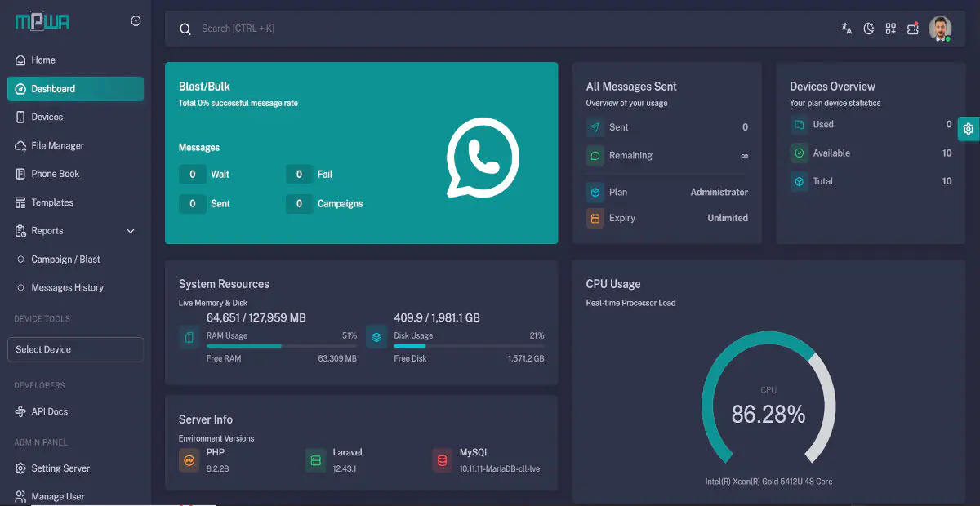Image resolution: width=980 pixels, height=506 pixels.
Task: Toggle the sidebar pin circle icon
Action: click(x=136, y=21)
